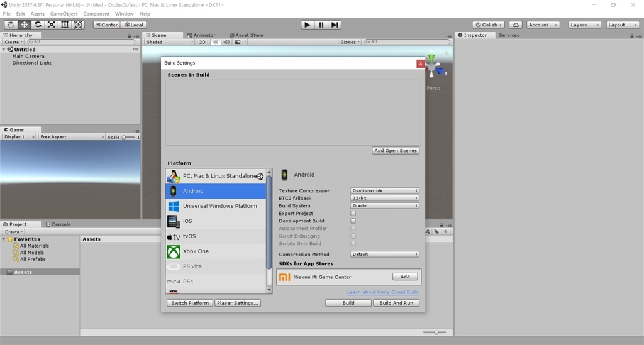Viewport: 644px width, 345px height.
Task: Open the Shaded draw mode dropdown
Action: click(169, 42)
